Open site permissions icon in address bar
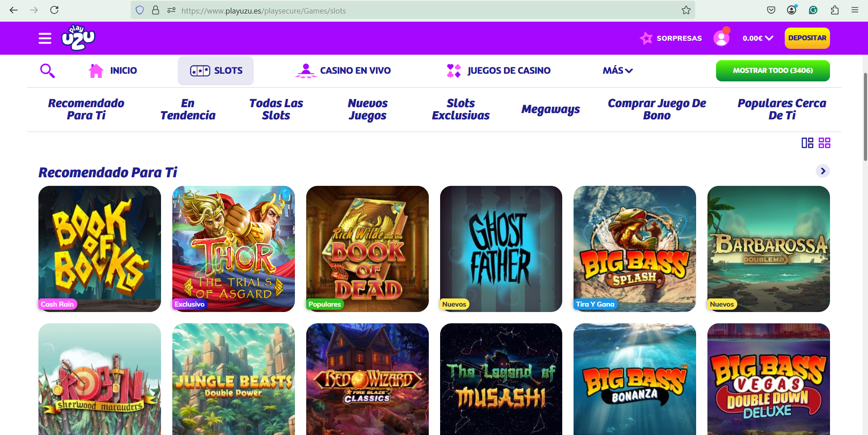The image size is (868, 435). (x=171, y=10)
